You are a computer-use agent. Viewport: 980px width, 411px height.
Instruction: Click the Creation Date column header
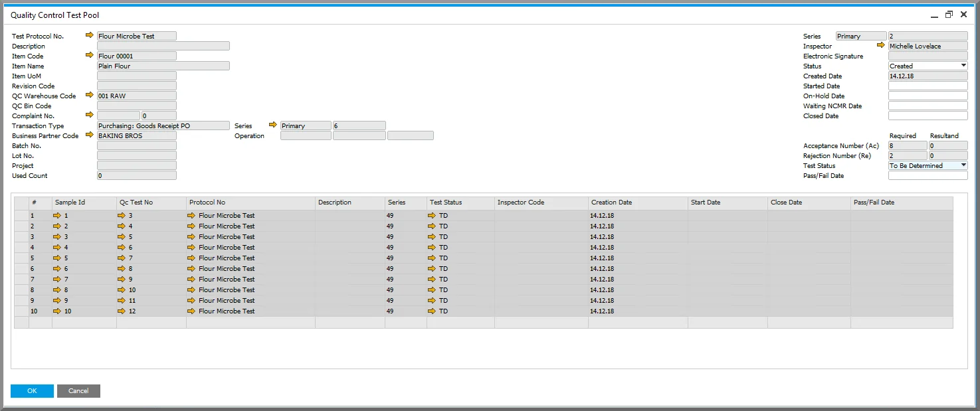click(x=638, y=203)
